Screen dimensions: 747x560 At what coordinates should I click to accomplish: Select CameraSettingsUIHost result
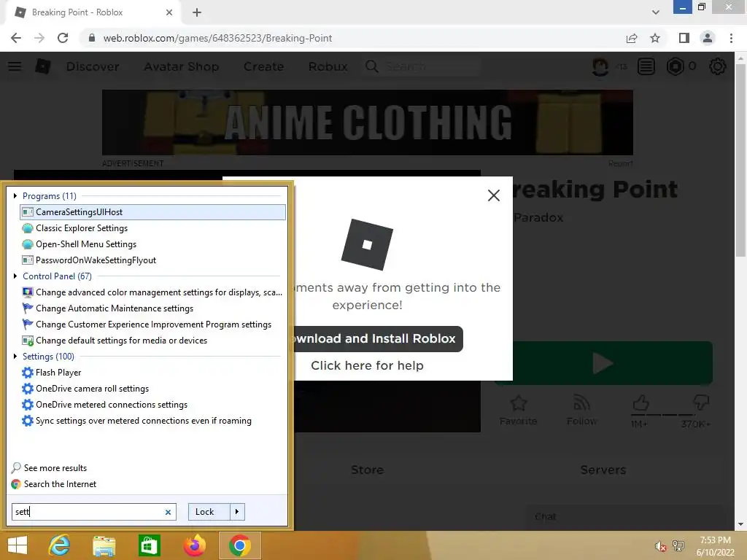point(153,212)
